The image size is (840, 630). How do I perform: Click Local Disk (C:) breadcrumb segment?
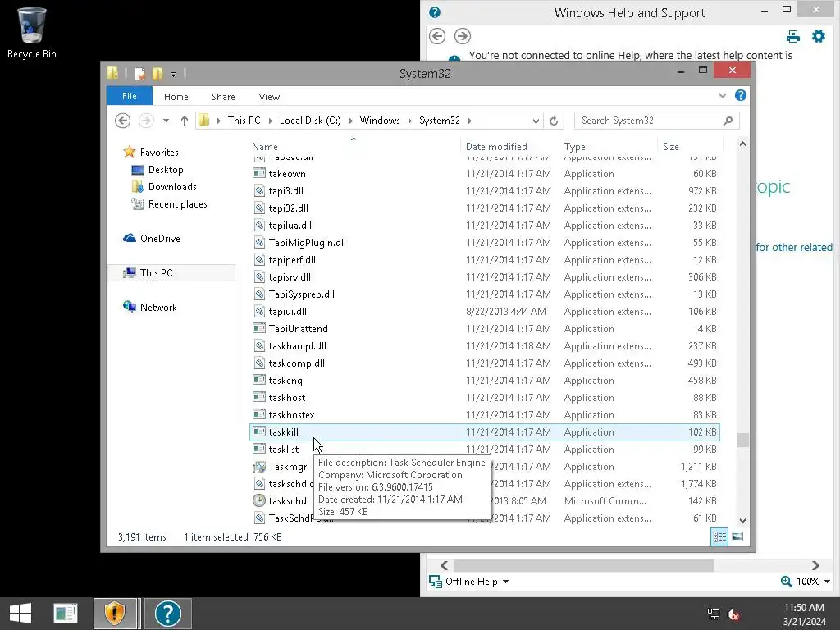point(310,121)
